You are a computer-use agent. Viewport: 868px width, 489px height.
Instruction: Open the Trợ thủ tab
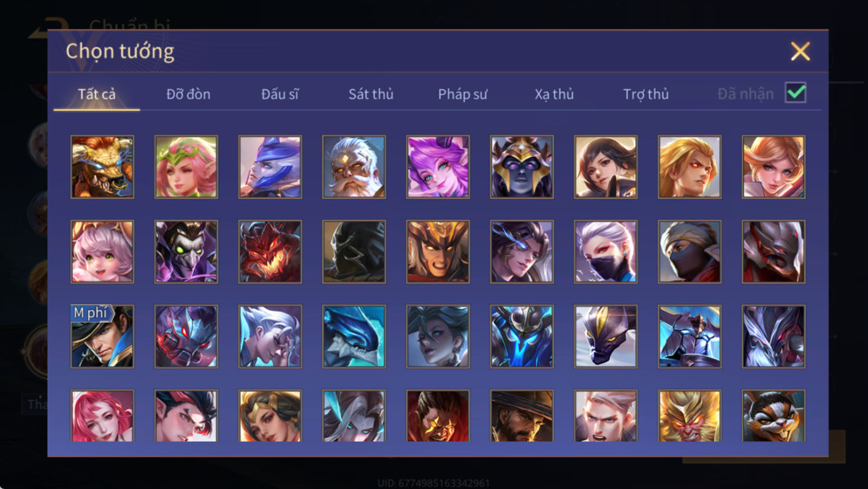(x=646, y=94)
